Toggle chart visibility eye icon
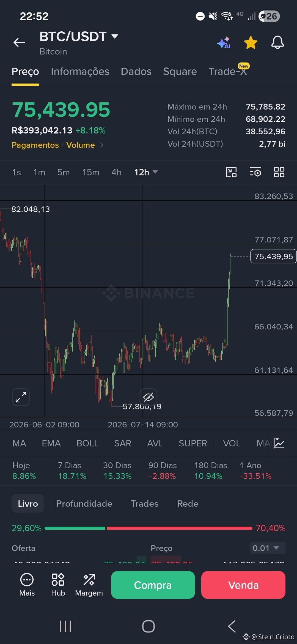 coord(148,397)
